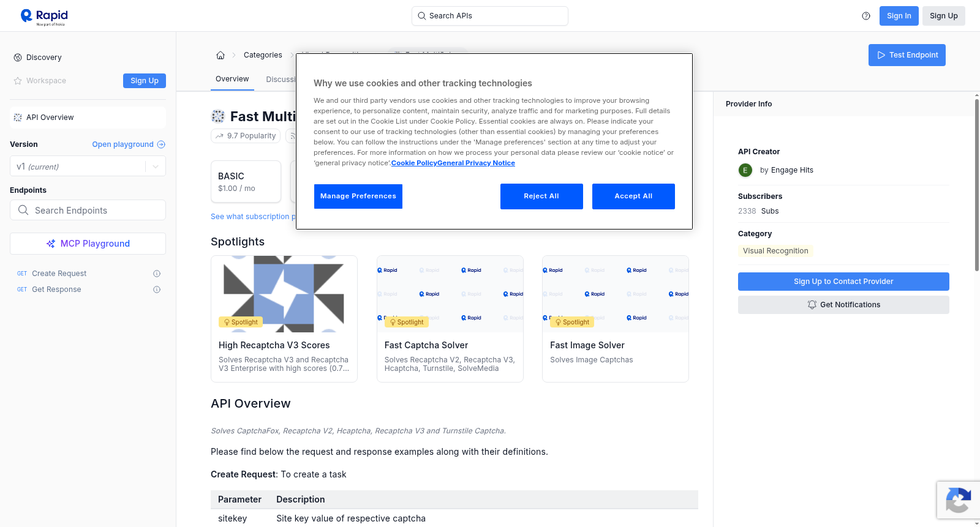This screenshot has height=527, width=980.
Task: Open the Cookie Policy link
Action: (414, 163)
